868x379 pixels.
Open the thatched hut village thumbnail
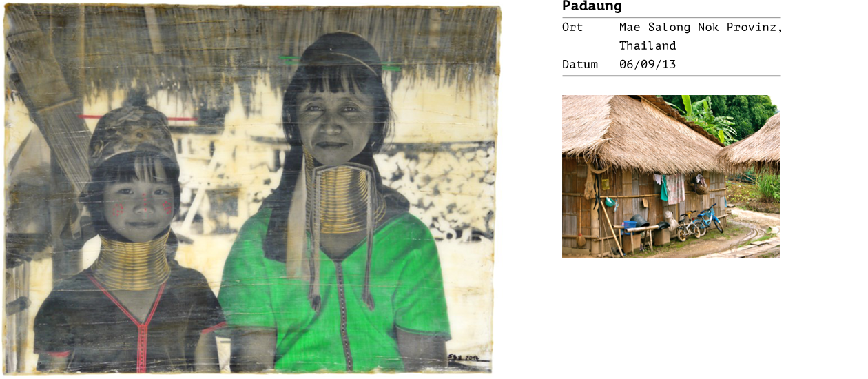click(x=670, y=176)
